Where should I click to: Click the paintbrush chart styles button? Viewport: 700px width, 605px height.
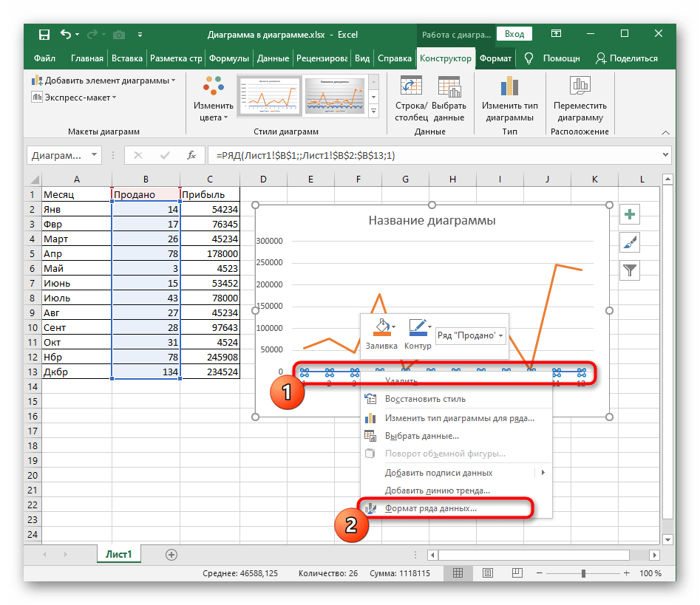(x=630, y=242)
